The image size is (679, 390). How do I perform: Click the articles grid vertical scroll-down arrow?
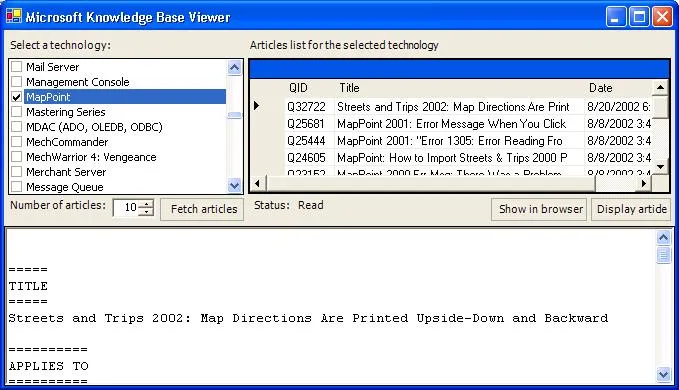[x=660, y=167]
